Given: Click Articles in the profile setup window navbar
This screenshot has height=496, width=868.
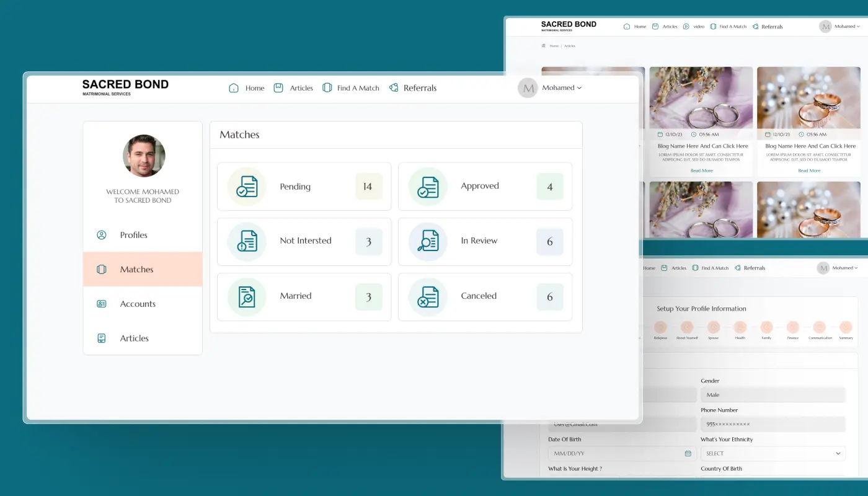Looking at the screenshot, I should pyautogui.click(x=673, y=268).
